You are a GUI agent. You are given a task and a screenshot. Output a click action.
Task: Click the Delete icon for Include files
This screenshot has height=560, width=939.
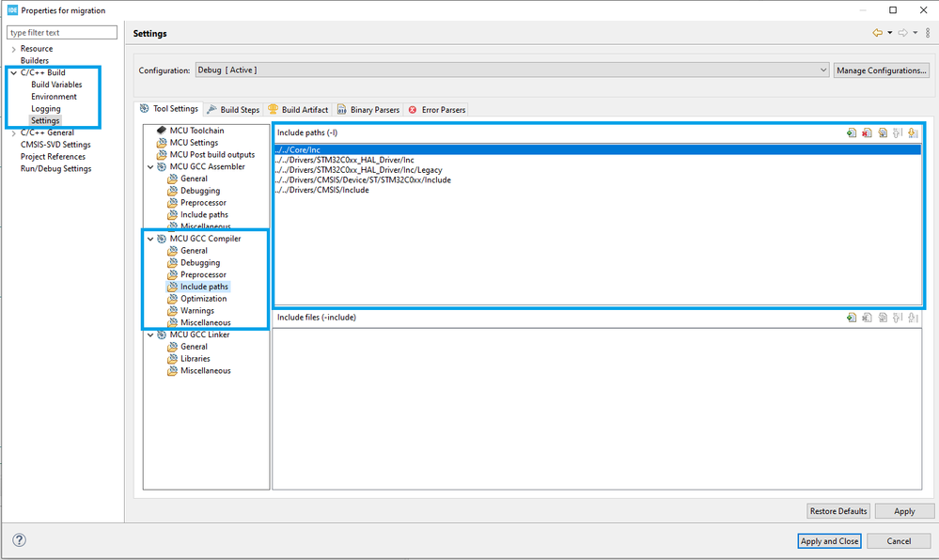coord(867,318)
